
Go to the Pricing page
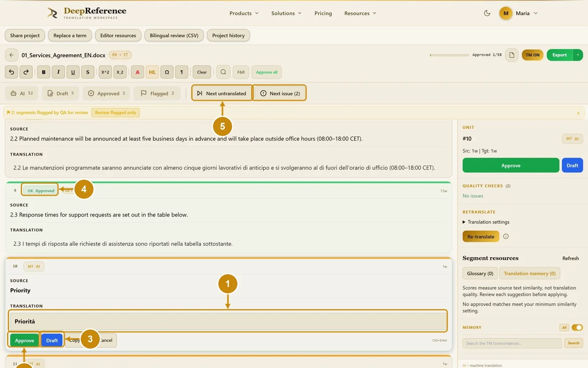(323, 13)
